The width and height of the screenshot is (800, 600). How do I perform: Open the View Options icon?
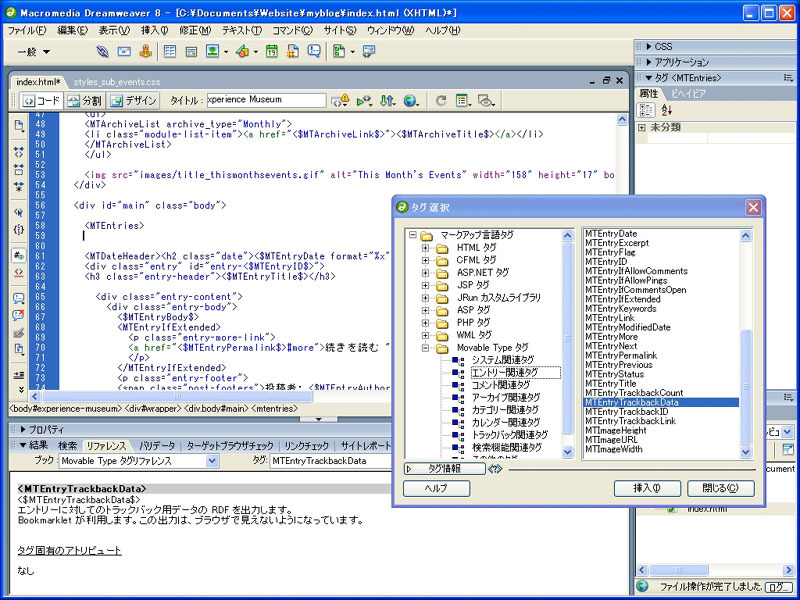click(x=463, y=101)
